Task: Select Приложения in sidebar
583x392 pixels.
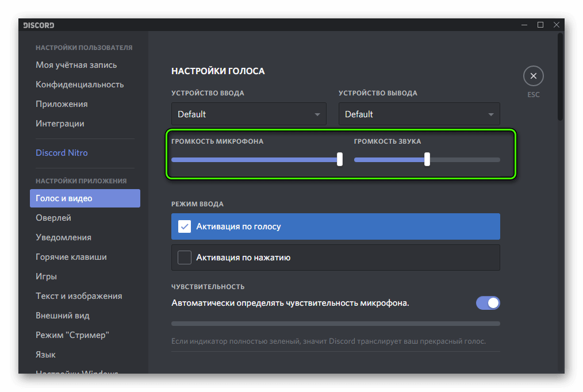Action: point(62,103)
